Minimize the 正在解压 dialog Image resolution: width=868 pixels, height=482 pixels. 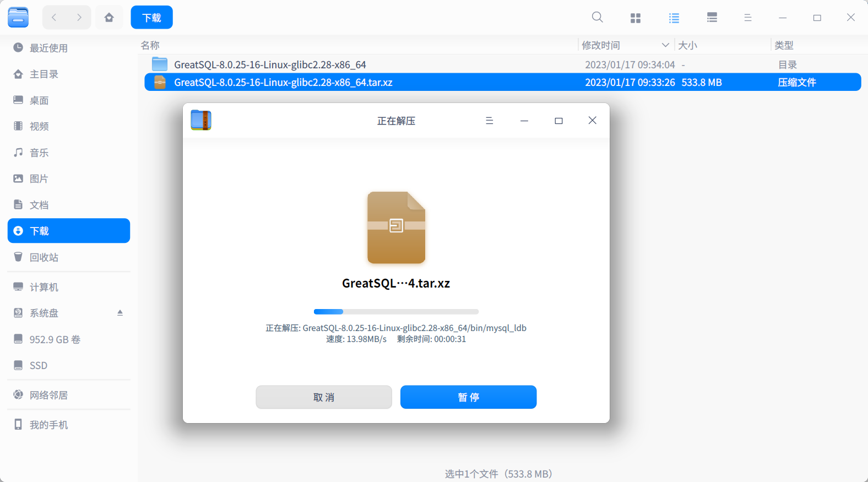pos(524,121)
